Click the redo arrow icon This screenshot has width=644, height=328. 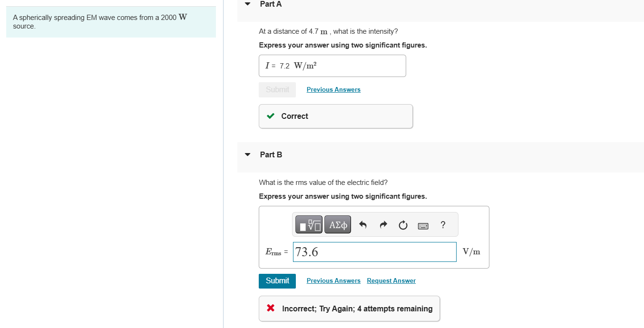pos(383,225)
